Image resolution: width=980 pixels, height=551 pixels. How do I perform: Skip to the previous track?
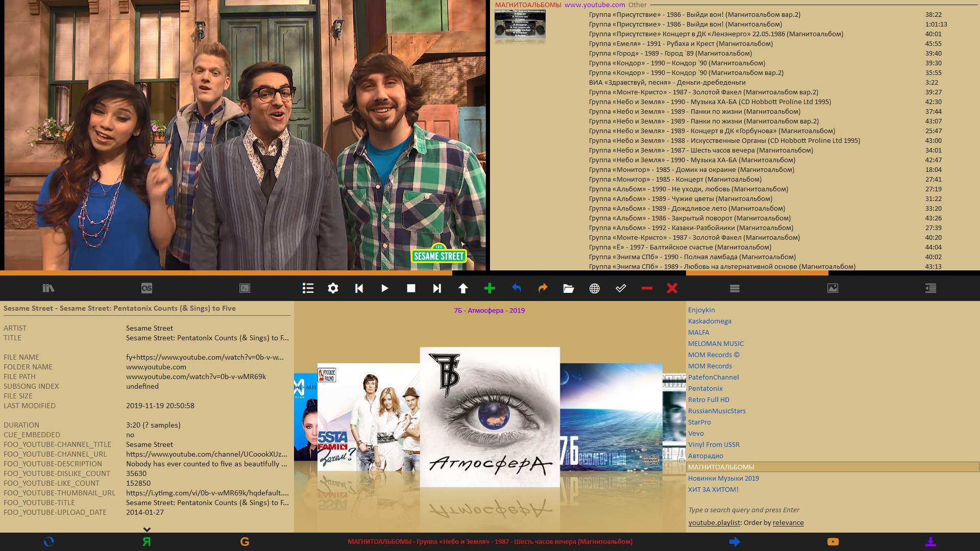pyautogui.click(x=359, y=288)
